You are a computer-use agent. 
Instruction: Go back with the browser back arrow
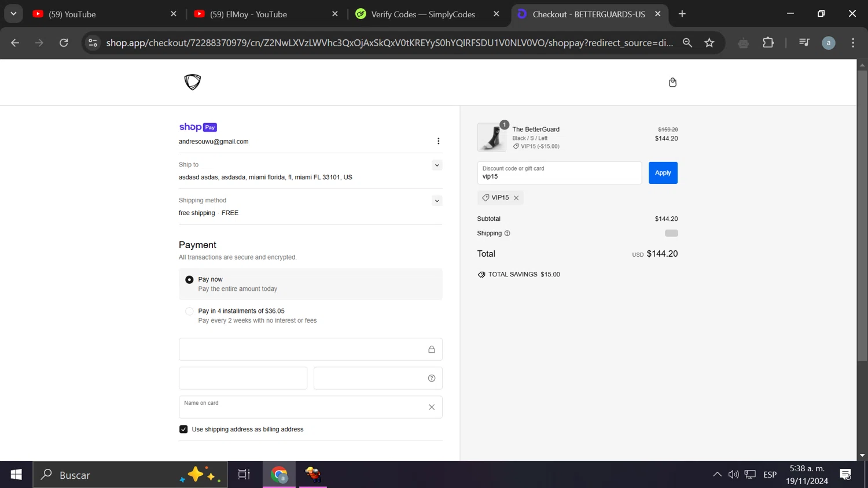click(x=15, y=43)
